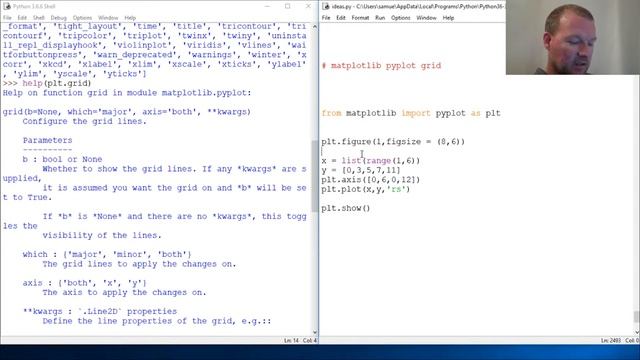This screenshot has width=640, height=360.
Task: Click 'The axis to apply the changes on.'
Action: (x=124, y=293)
